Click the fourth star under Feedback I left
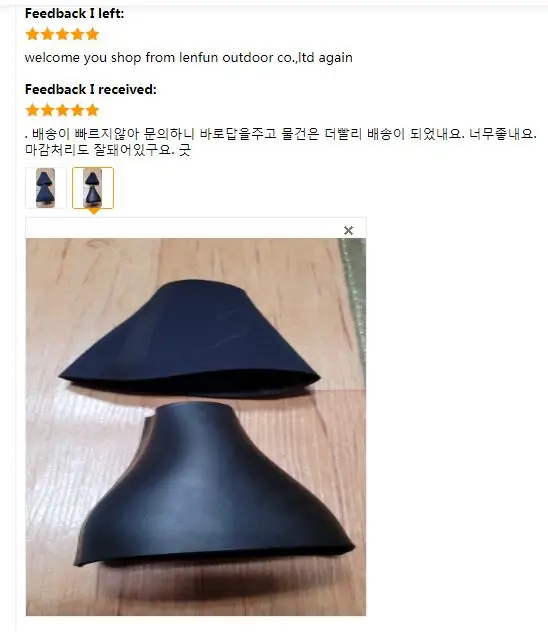 click(x=77, y=34)
